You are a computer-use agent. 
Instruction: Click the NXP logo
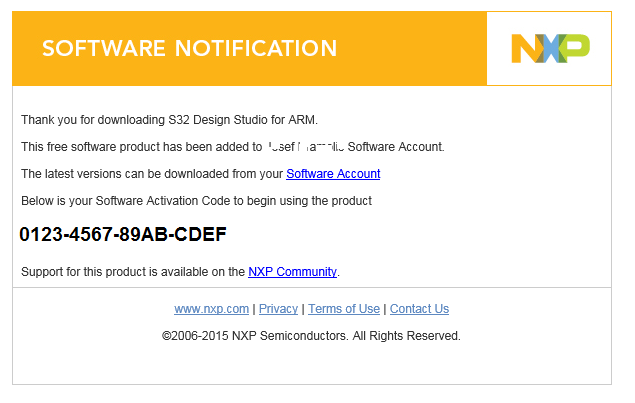point(549,48)
